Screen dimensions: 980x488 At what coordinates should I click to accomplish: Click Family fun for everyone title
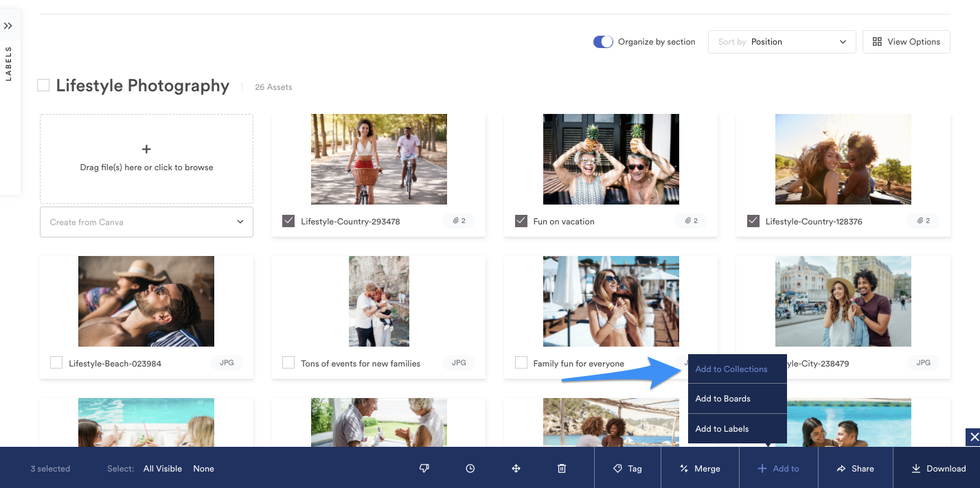click(579, 364)
